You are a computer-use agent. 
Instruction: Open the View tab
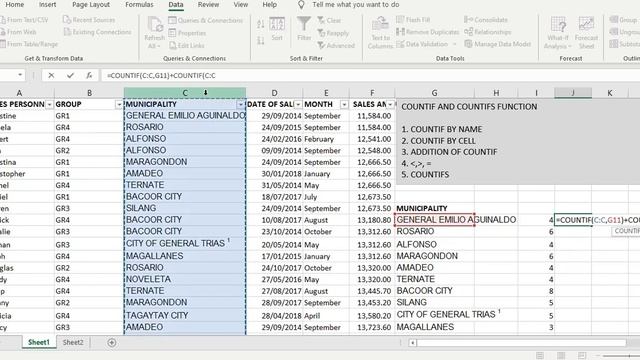tap(240, 4)
